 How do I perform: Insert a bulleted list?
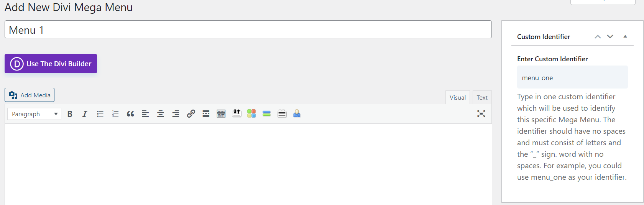click(x=100, y=114)
